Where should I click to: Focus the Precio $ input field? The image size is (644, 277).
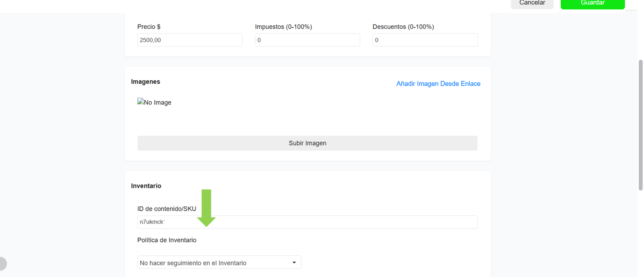pos(190,40)
